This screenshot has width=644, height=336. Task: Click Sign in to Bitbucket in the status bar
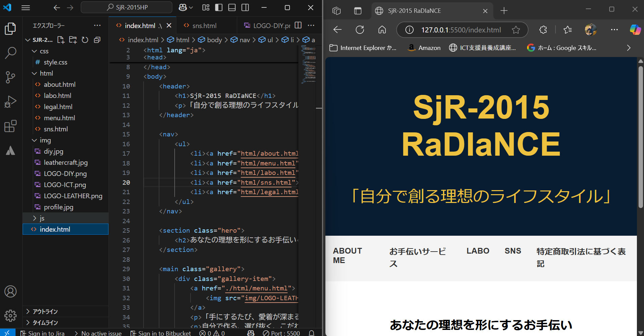(164, 333)
